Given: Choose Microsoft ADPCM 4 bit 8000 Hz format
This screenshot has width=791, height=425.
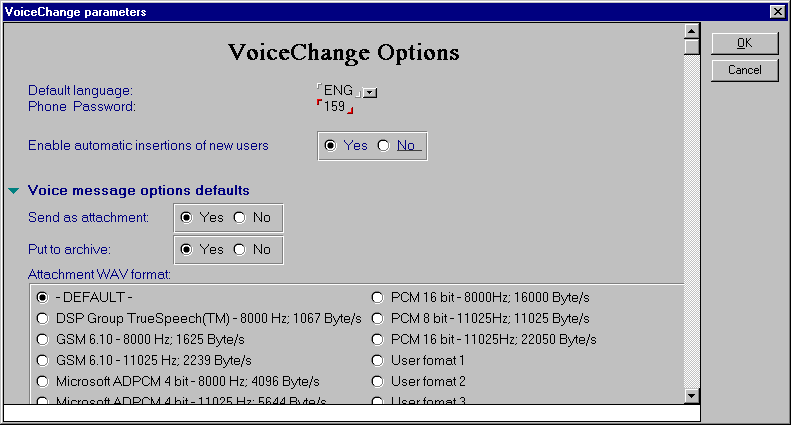Looking at the screenshot, I should 42,382.
